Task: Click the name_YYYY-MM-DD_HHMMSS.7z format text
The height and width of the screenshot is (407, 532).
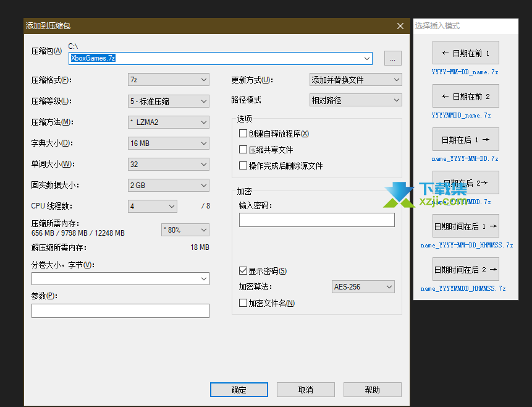Action: 467,246
